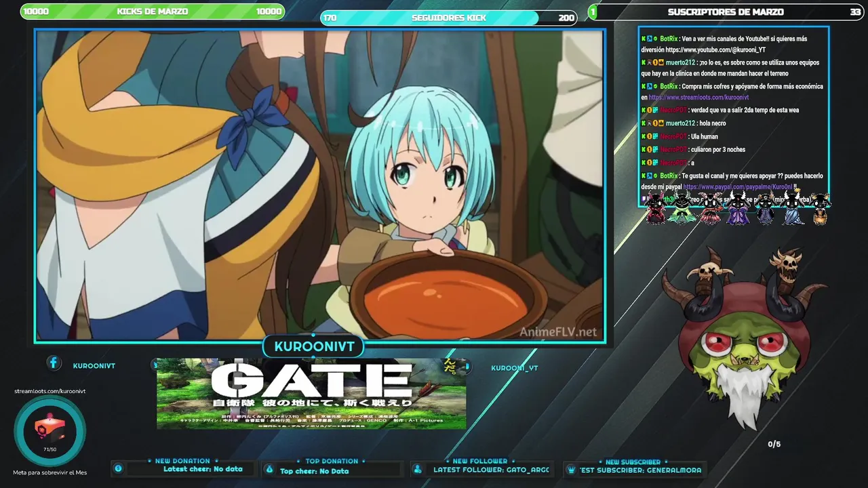Image resolution: width=868 pixels, height=488 pixels.
Task: Click the 'KUROONI_YT' label right of the banner
Action: 515,368
